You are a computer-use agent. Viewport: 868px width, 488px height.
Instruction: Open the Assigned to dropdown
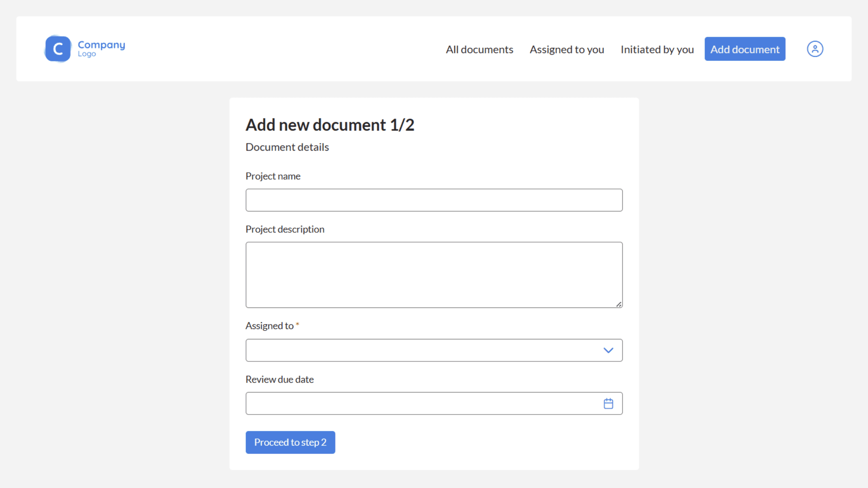[x=434, y=350]
